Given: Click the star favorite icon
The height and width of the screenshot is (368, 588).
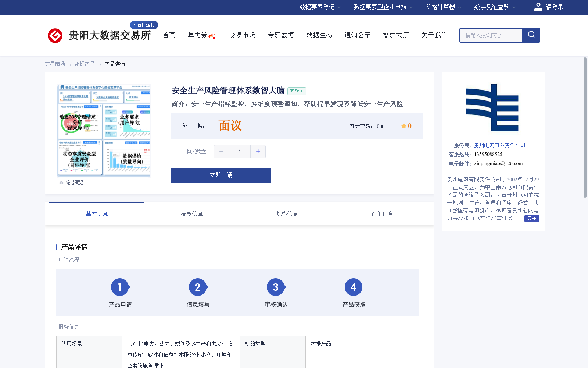Looking at the screenshot, I should coord(404,126).
